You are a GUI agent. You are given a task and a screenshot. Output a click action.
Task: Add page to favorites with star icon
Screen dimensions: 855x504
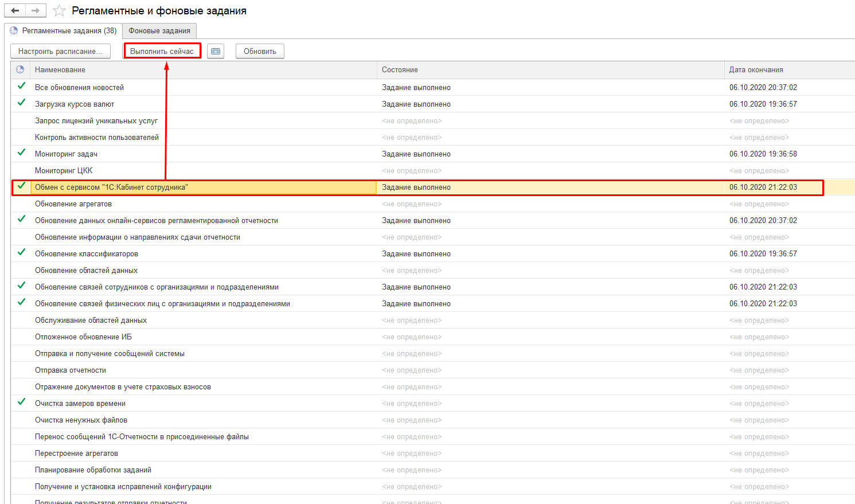pyautogui.click(x=58, y=11)
